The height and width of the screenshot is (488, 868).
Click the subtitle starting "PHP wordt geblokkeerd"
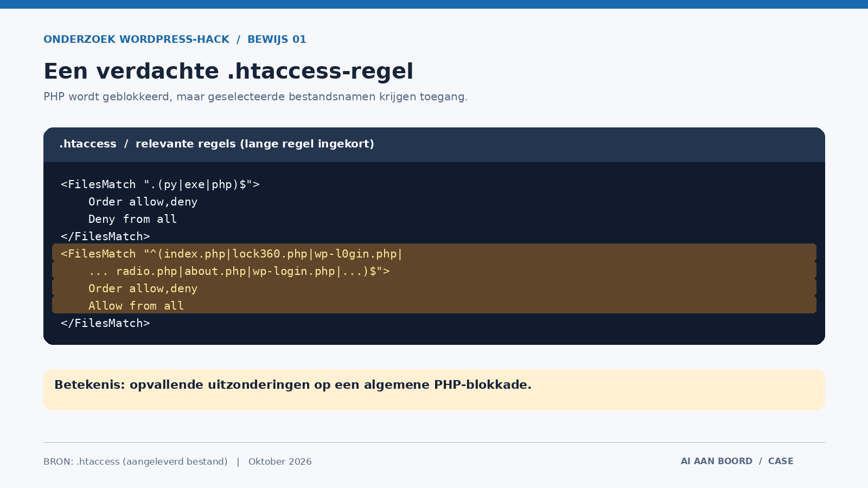(255, 97)
